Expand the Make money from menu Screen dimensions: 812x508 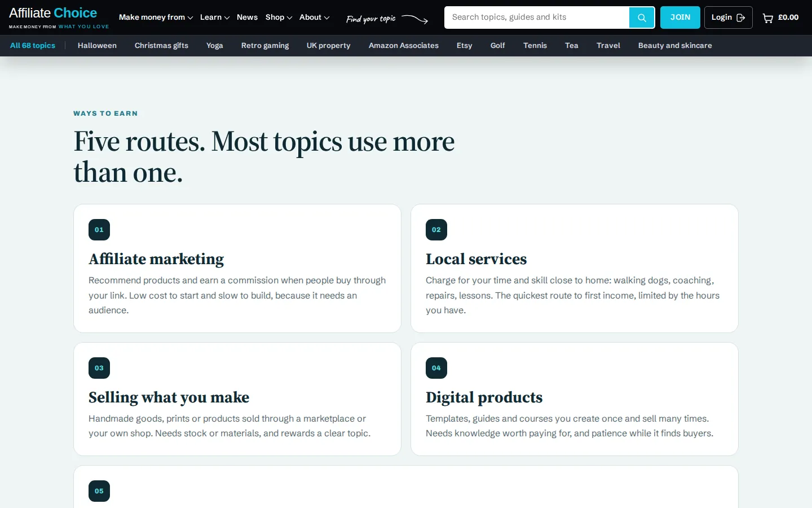(x=156, y=17)
